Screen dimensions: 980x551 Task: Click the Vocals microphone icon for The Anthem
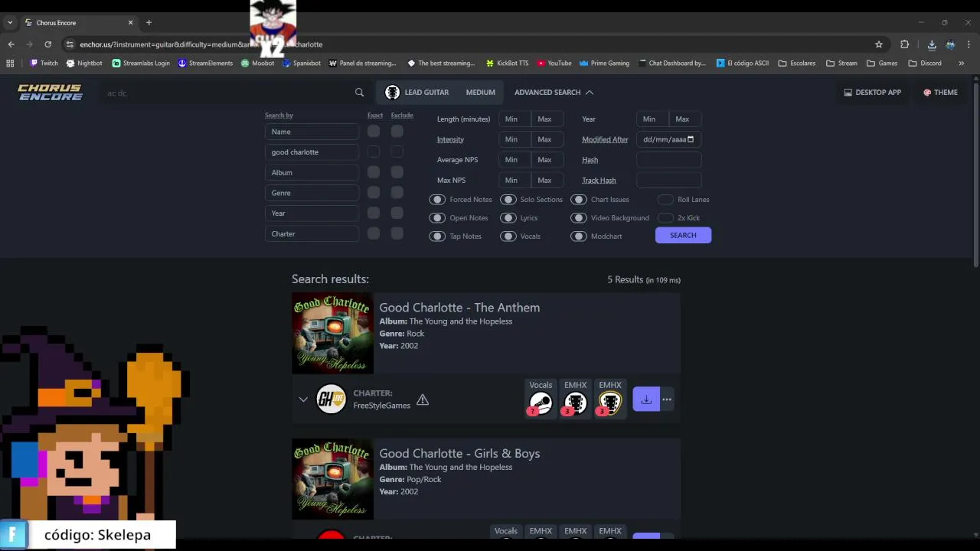[541, 403]
